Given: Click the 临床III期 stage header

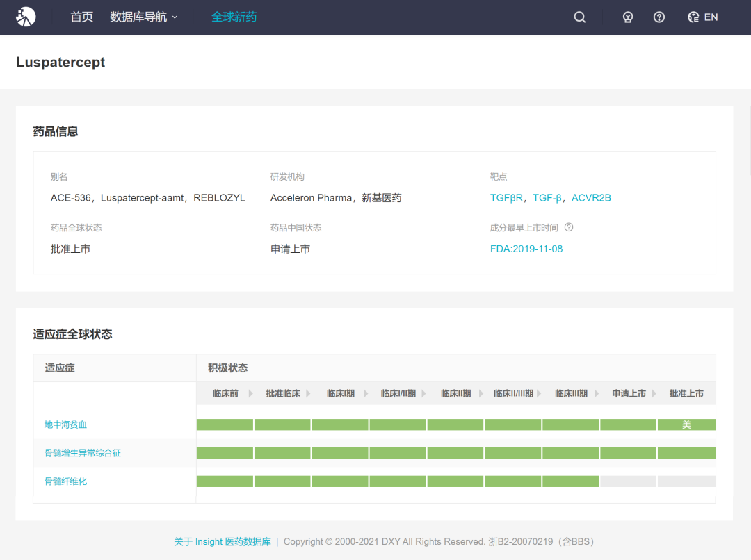Looking at the screenshot, I should 571,393.
